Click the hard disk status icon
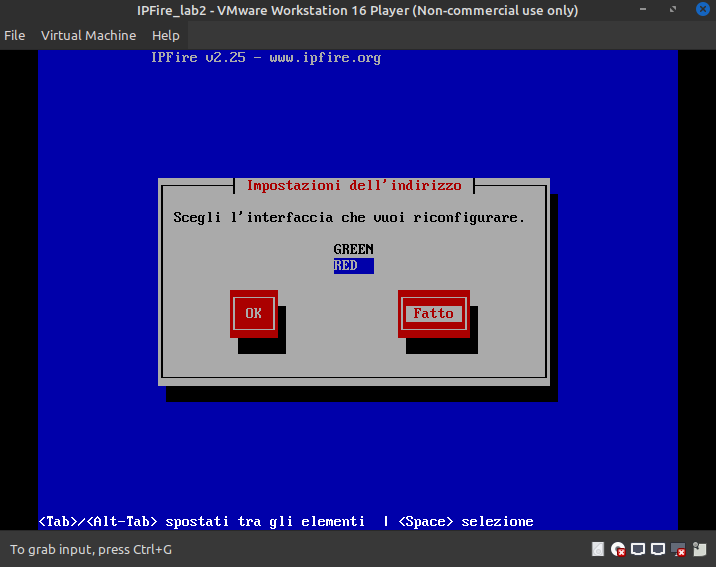This screenshot has height=567, width=716. [598, 549]
